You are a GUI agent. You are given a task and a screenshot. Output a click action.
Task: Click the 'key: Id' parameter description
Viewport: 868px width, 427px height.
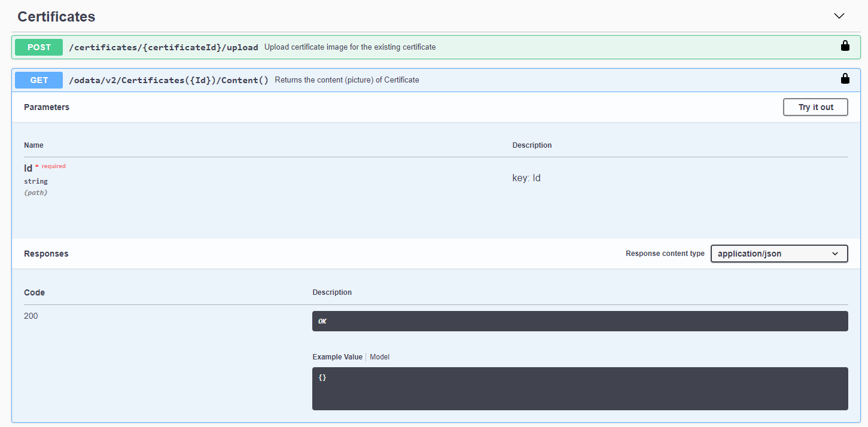coord(526,178)
